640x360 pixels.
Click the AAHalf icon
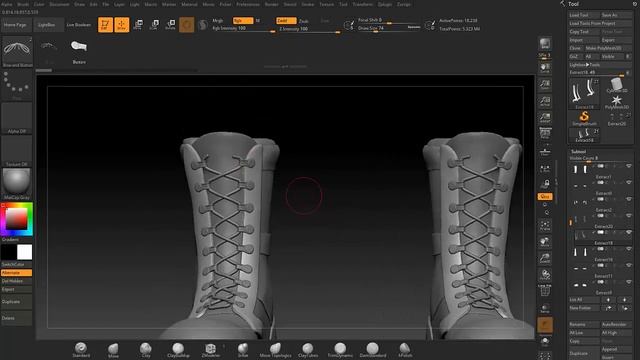[x=544, y=118]
